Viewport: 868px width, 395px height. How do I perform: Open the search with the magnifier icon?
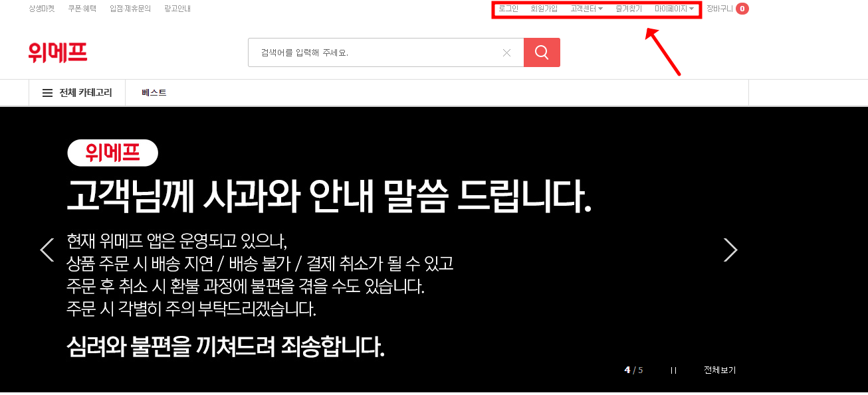(541, 52)
